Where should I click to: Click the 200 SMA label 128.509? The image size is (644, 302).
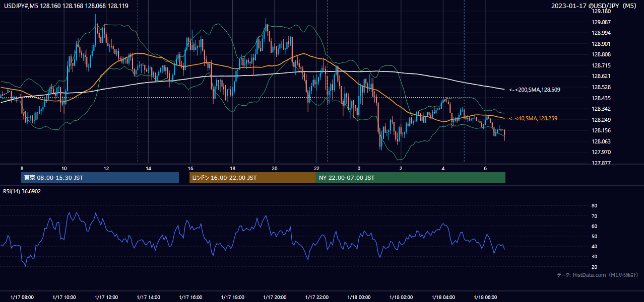click(535, 90)
